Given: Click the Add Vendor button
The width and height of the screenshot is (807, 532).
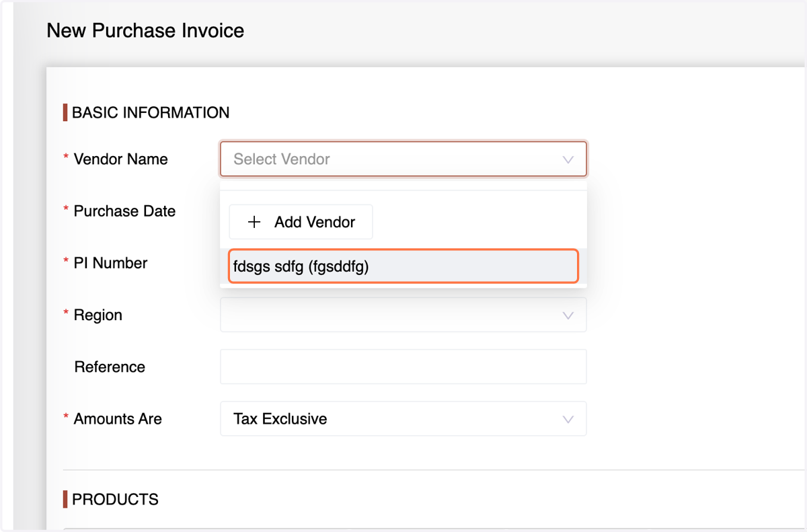Looking at the screenshot, I should pos(301,222).
